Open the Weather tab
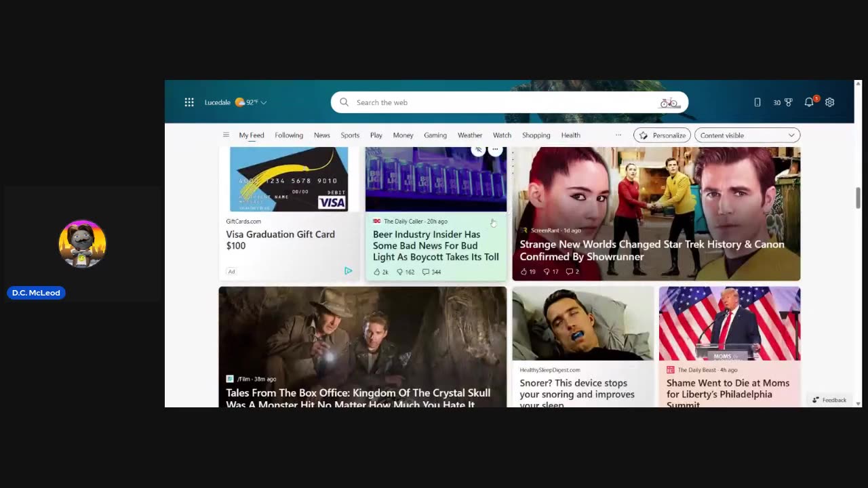 [x=470, y=136]
